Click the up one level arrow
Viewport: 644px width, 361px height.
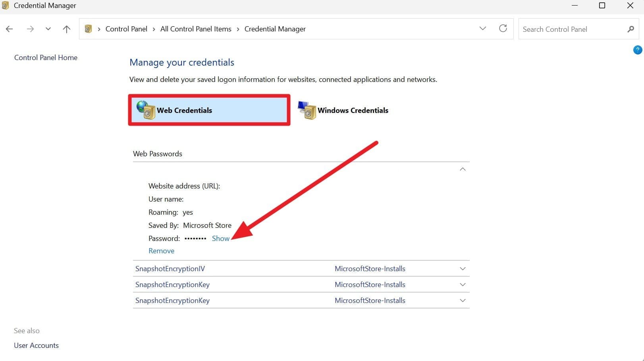click(67, 29)
